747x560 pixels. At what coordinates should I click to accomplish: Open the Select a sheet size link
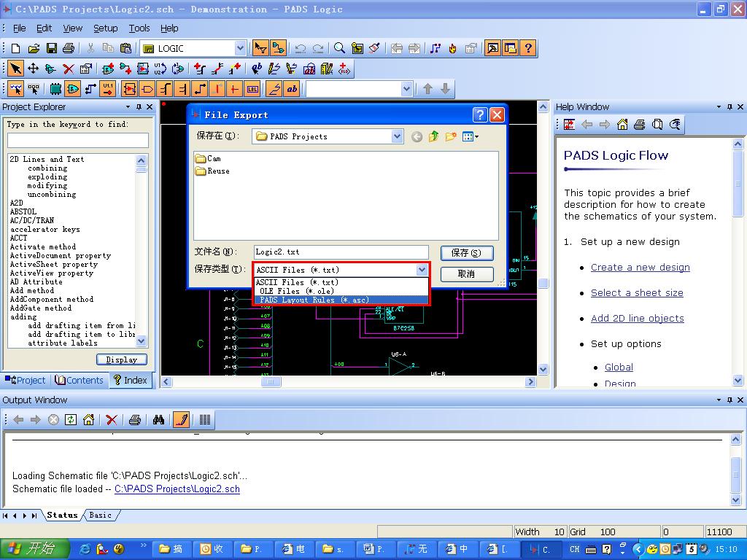pos(637,293)
